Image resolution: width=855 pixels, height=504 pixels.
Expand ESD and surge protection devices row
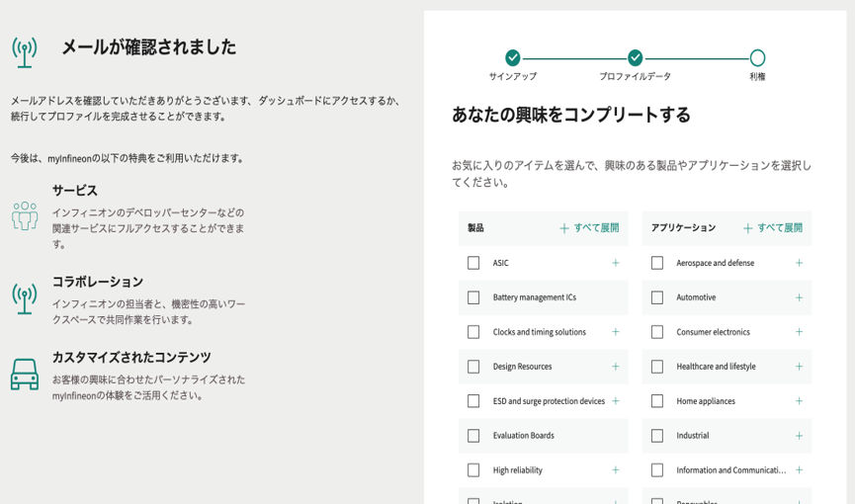(615, 401)
